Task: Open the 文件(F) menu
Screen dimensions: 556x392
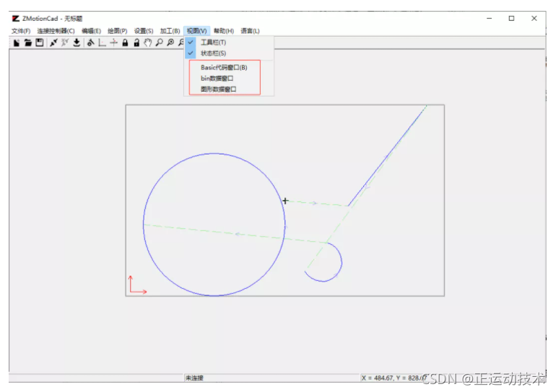Action: 21,31
